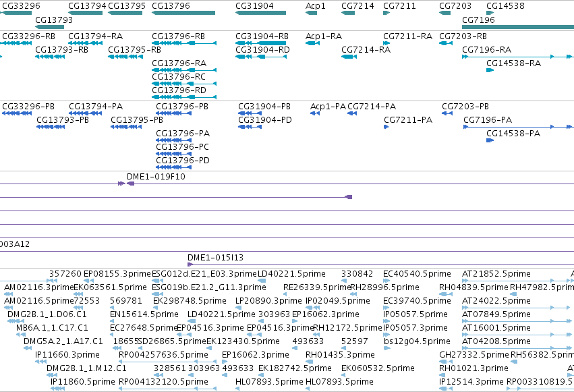Viewport: 574px width, 392px height.
Task: Click the CG33296 gene label
Action: point(21,6)
